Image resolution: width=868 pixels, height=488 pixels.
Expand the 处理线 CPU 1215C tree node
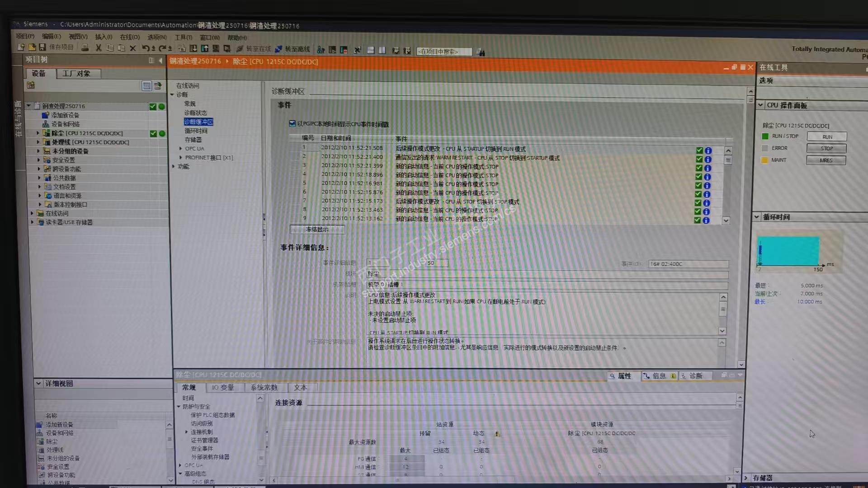[38, 142]
